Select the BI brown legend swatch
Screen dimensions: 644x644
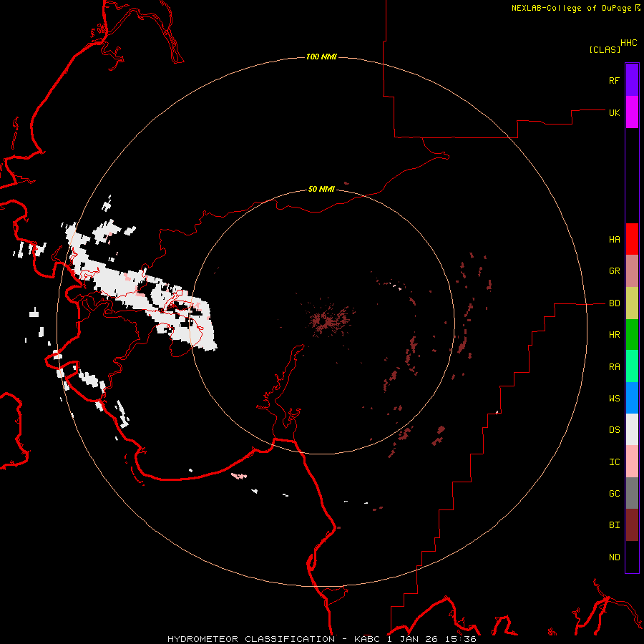[x=632, y=525]
